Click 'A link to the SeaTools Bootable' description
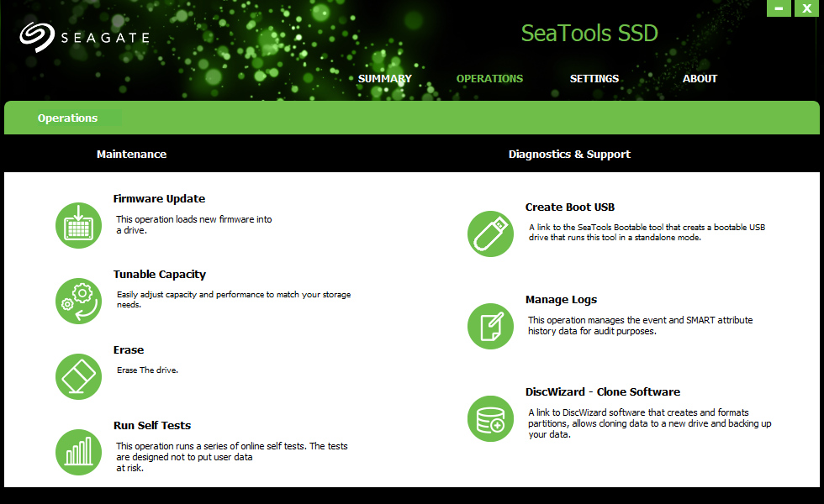Viewport: 824px width, 504px height. (647, 232)
